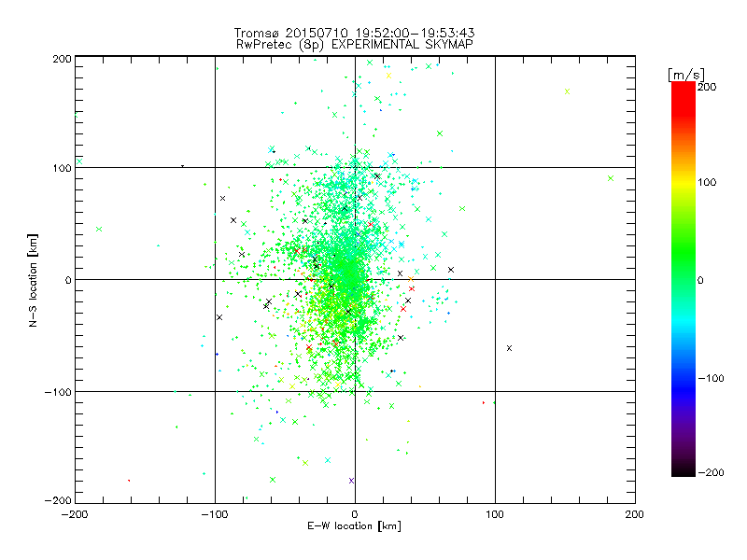Pick the '100' tick label on the E-W axis
The height and width of the screenshot is (560, 747).
pos(495,514)
